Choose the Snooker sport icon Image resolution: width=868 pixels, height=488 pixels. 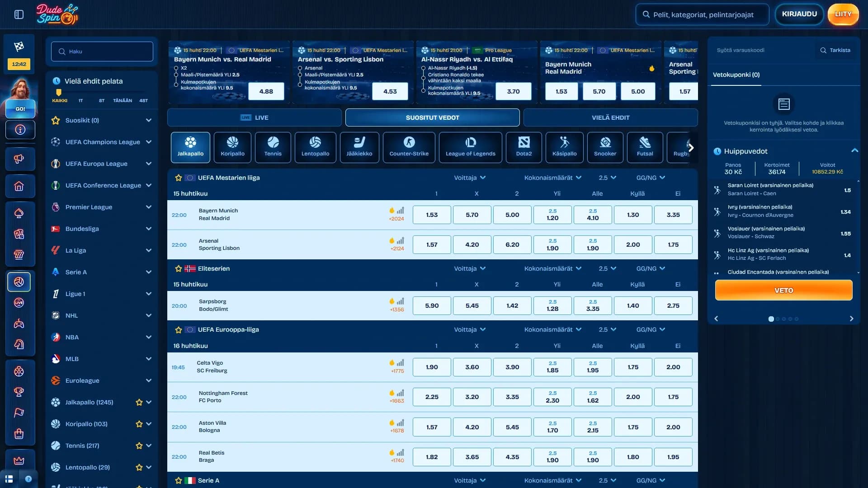point(605,147)
